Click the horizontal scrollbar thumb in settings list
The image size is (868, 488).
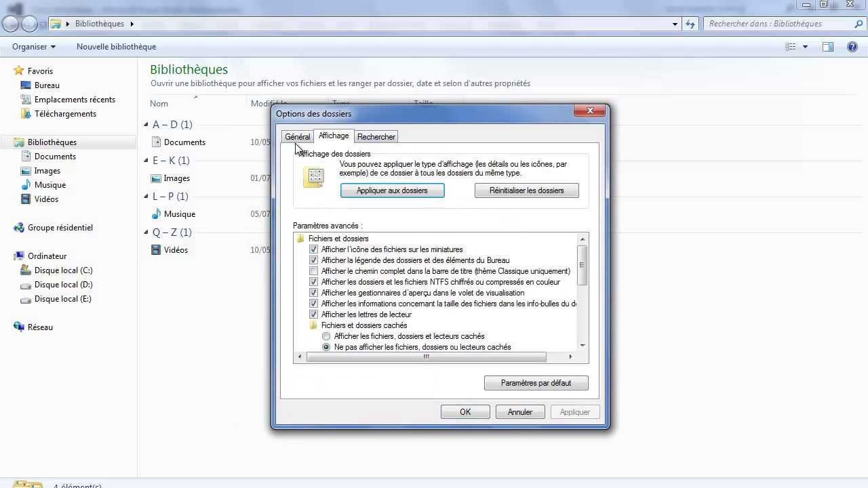(427, 357)
